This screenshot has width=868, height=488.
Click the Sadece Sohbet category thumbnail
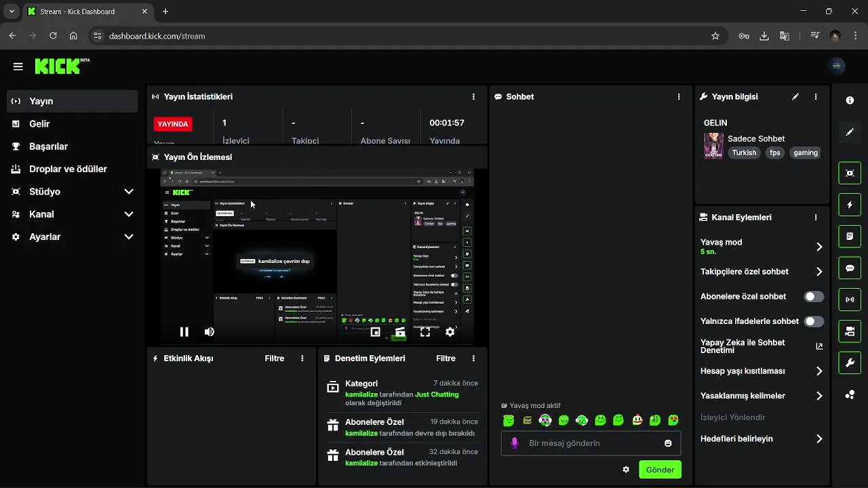click(713, 146)
